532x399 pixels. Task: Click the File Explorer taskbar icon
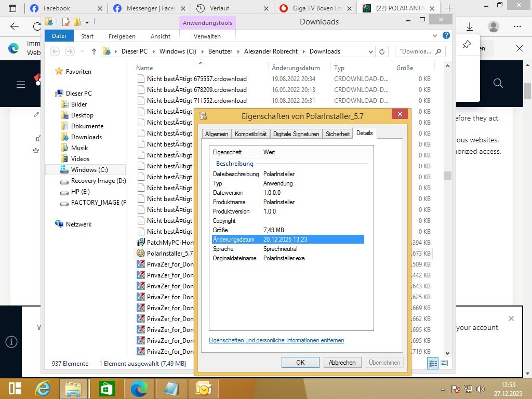[74, 389]
